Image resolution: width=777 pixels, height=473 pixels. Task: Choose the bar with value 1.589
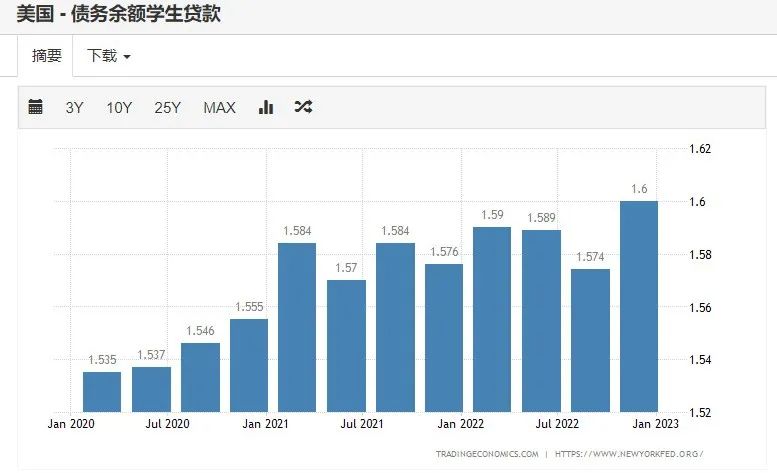point(541,321)
